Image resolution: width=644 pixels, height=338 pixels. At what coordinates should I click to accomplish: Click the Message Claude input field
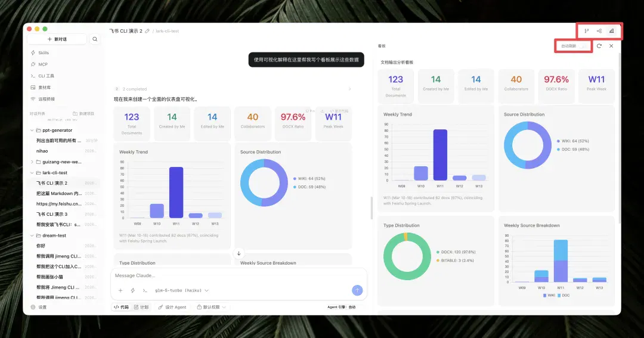pyautogui.click(x=238, y=275)
